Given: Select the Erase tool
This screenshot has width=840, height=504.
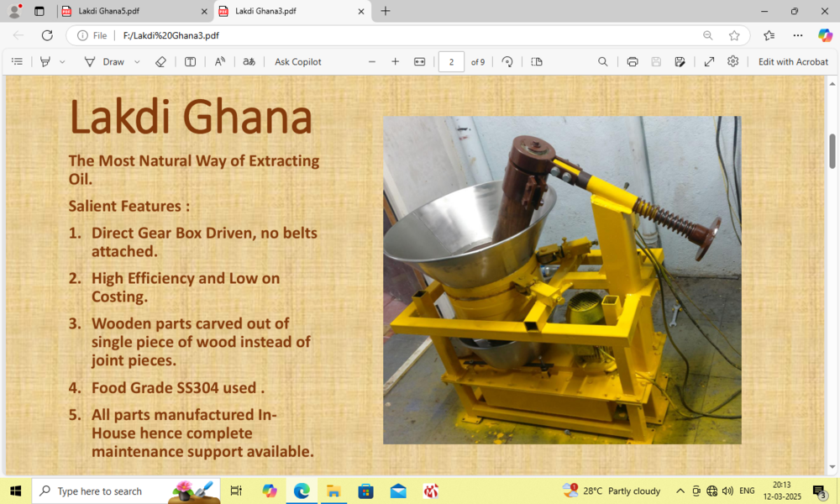Looking at the screenshot, I should point(160,61).
